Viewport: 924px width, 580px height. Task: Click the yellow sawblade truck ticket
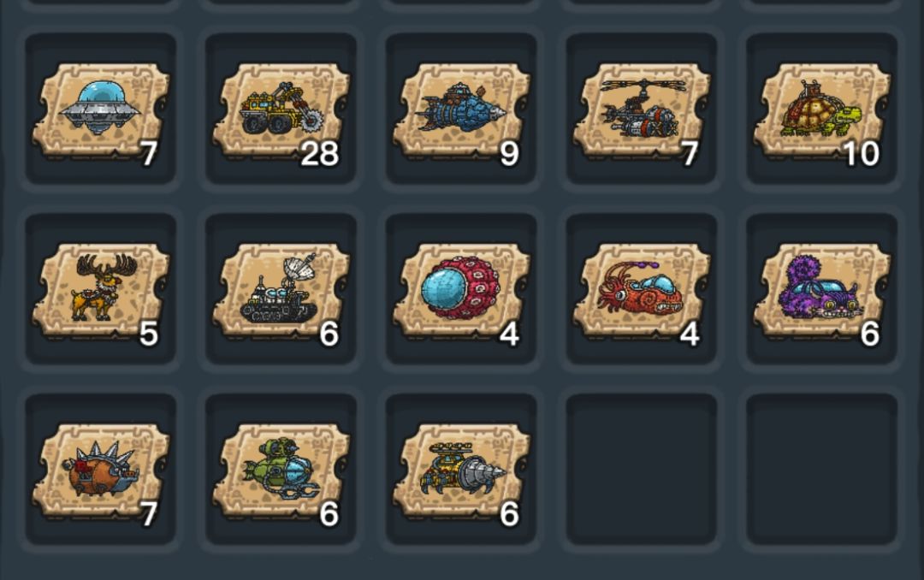point(281,110)
